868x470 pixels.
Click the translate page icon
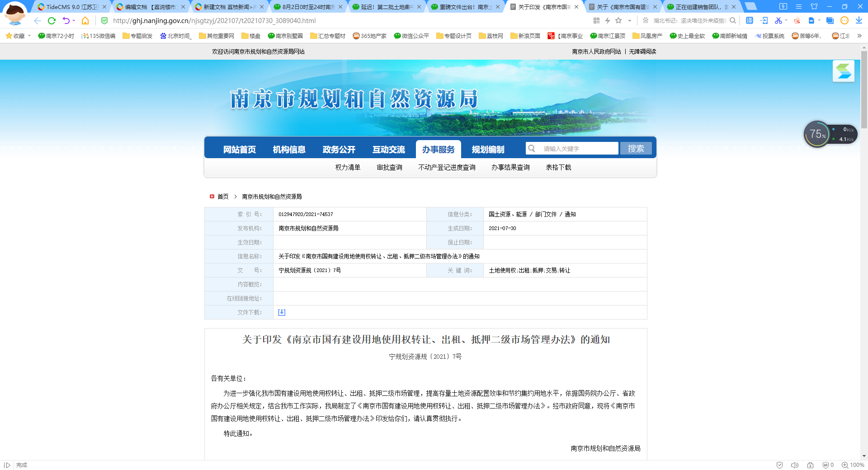click(x=749, y=21)
